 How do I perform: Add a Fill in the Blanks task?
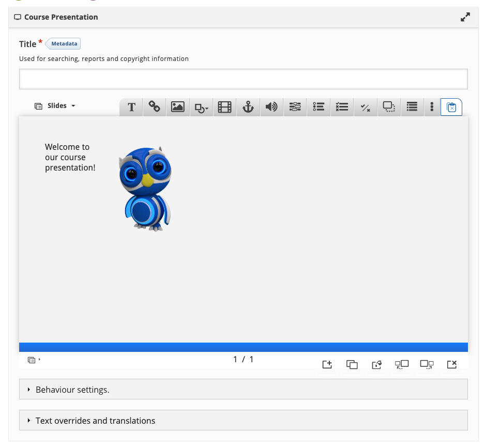[295, 107]
